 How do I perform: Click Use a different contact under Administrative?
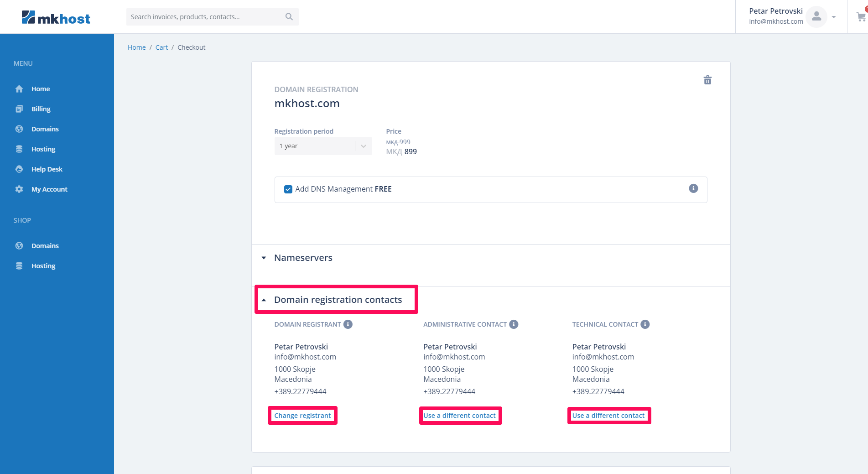[x=459, y=416]
